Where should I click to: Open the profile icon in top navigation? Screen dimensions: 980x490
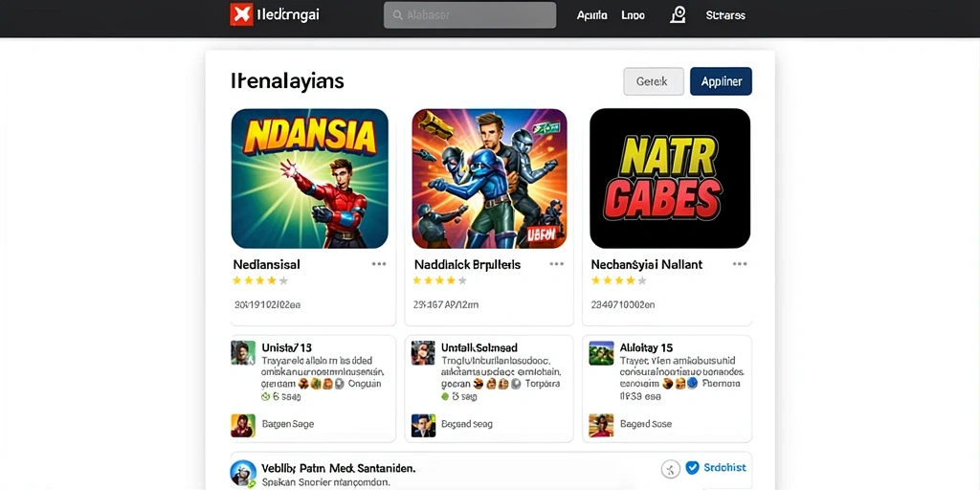[678, 15]
